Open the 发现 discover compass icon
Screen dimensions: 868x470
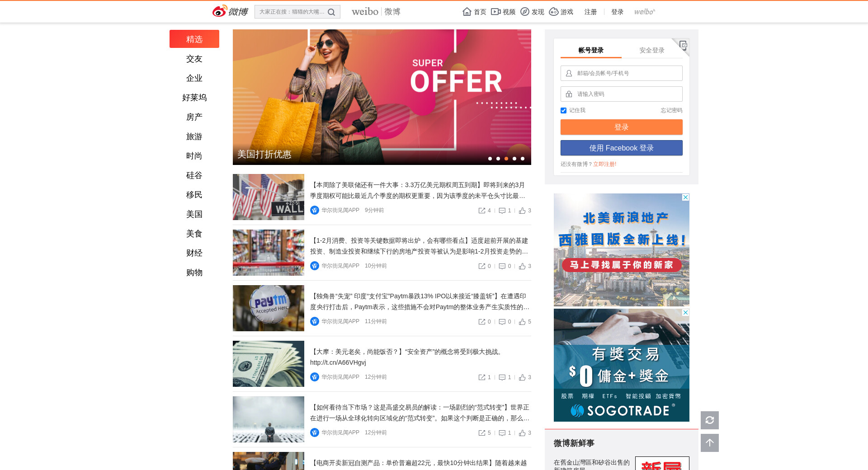point(525,12)
